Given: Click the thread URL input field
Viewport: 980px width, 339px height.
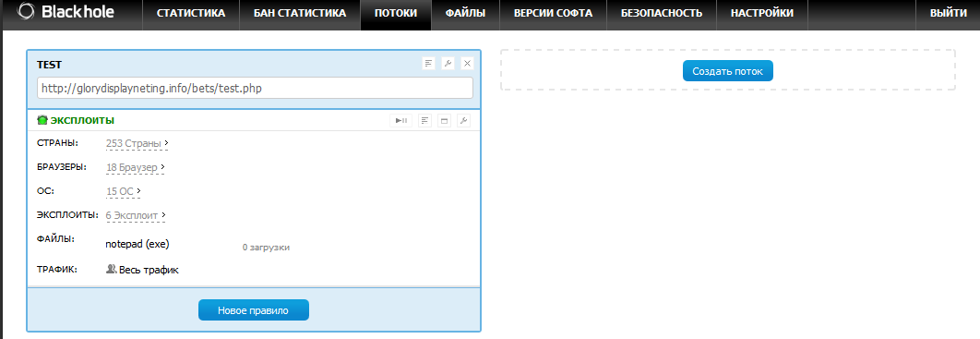Looking at the screenshot, I should click(x=255, y=88).
